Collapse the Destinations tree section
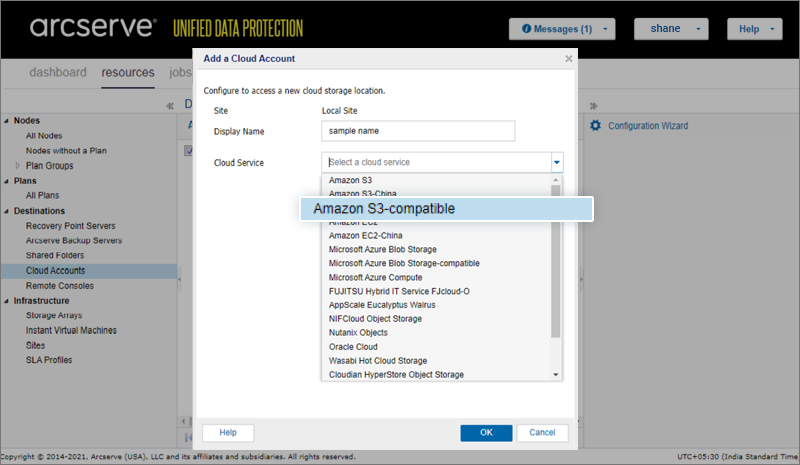The width and height of the screenshot is (800, 465). pos(6,211)
